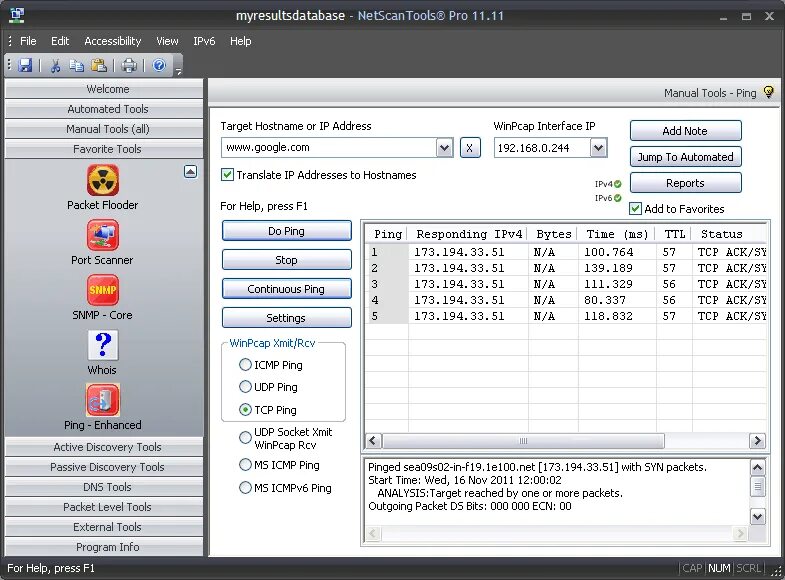Viewport: 785px width, 580px height.
Task: Click the Responding IPv4 column header
Action: pos(469,234)
